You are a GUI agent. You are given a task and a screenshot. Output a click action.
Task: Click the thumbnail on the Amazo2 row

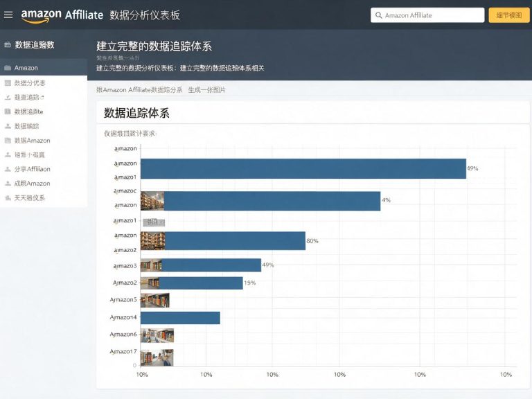[150, 283]
